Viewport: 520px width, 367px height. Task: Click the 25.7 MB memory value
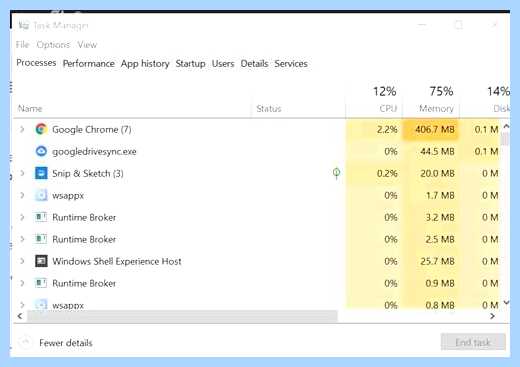pyautogui.click(x=437, y=261)
